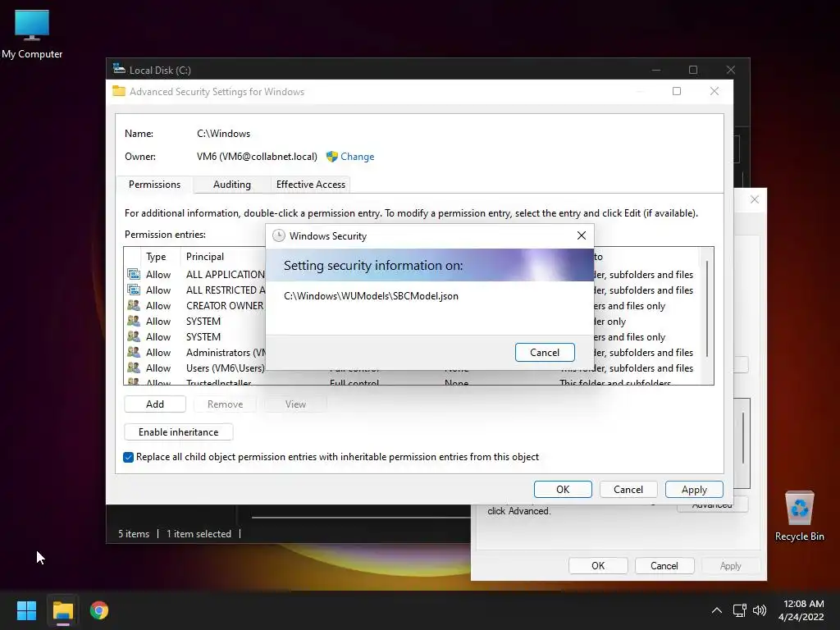Click the shield icon beside Change

pyautogui.click(x=332, y=157)
